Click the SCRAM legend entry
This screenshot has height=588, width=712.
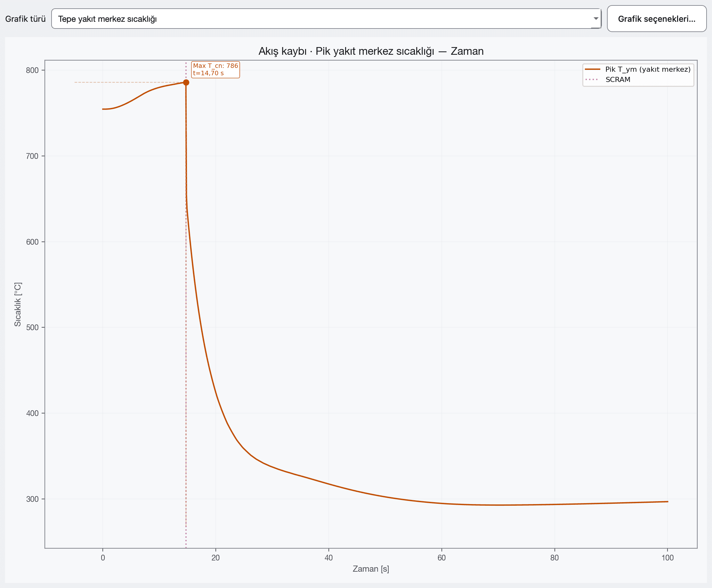(608, 80)
